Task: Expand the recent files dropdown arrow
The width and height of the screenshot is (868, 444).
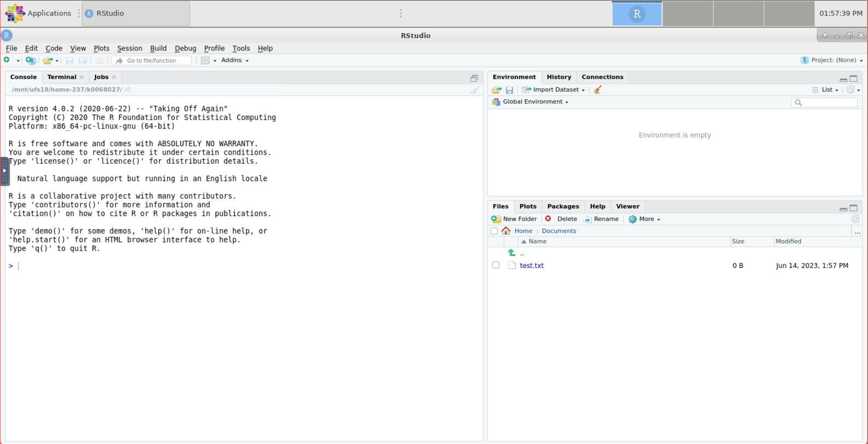Action: tap(57, 61)
